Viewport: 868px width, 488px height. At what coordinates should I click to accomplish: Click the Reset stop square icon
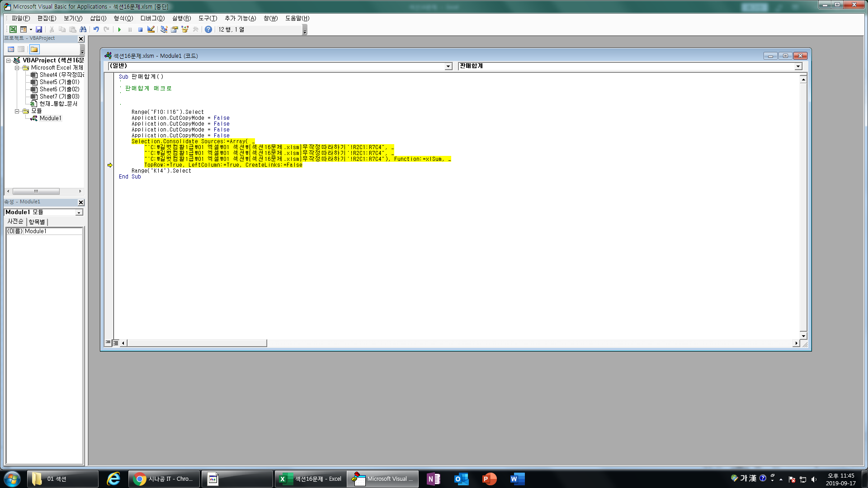(140, 29)
